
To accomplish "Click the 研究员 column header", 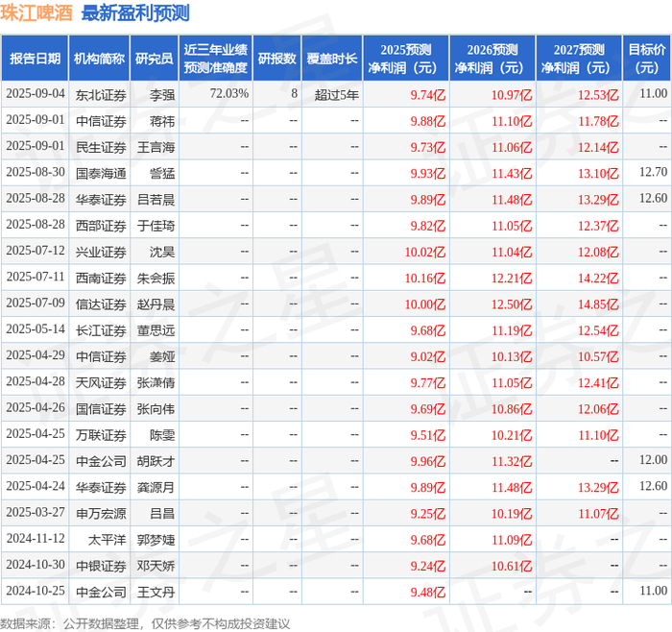I will [x=154, y=59].
